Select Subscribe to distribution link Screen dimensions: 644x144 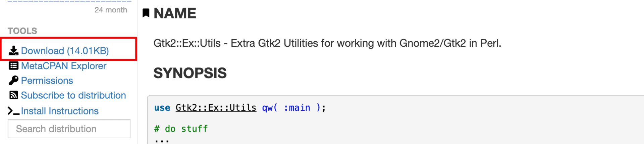(73, 95)
